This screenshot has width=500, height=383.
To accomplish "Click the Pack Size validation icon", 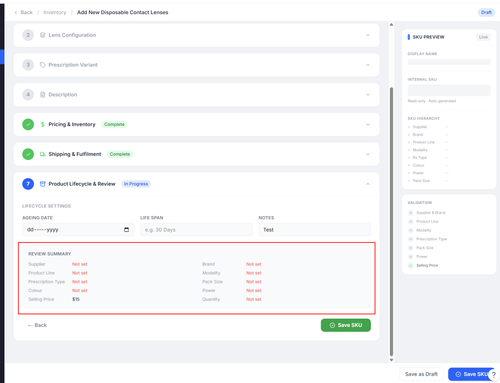I will pyautogui.click(x=411, y=248).
